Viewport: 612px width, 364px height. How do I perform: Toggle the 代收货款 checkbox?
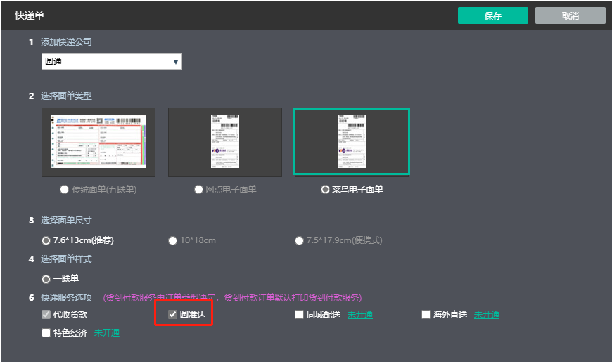[46, 315]
